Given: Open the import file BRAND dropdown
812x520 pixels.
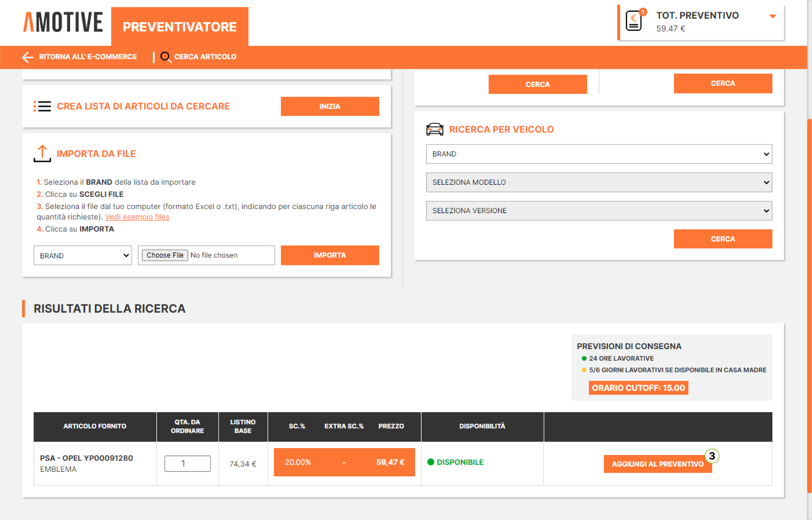Looking at the screenshot, I should [83, 256].
